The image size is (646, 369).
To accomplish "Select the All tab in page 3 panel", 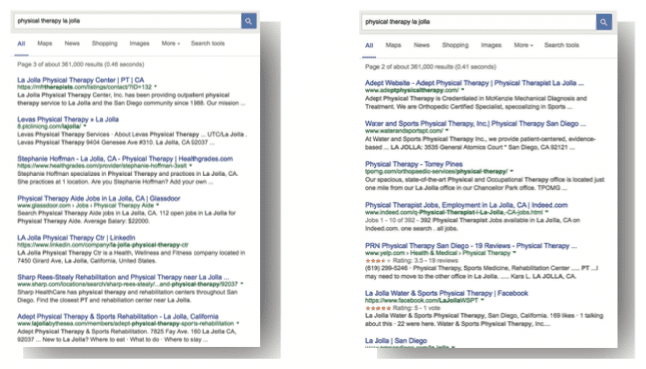I will tap(21, 44).
